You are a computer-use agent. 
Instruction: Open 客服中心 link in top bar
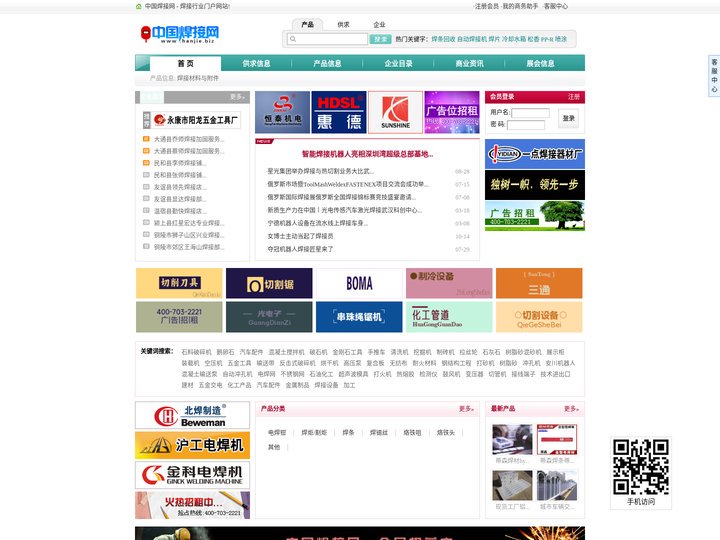556,6
